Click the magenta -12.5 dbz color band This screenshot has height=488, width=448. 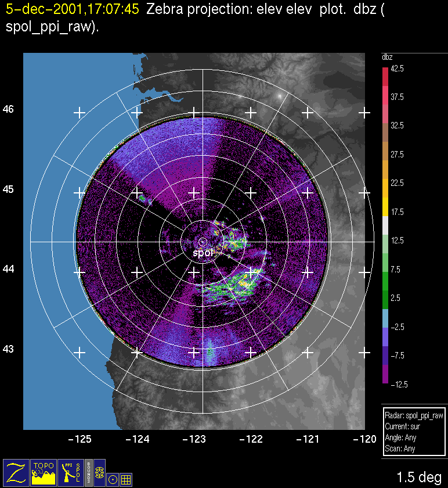pos(385,376)
